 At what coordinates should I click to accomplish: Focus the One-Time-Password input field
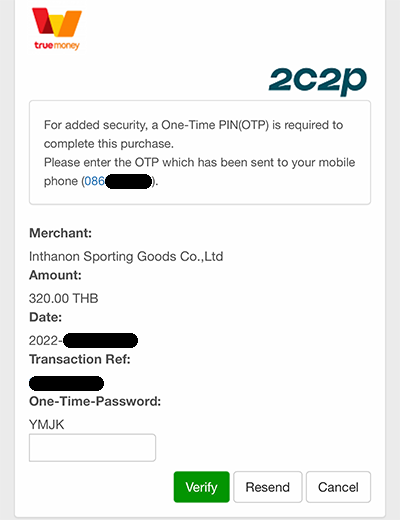(x=92, y=448)
